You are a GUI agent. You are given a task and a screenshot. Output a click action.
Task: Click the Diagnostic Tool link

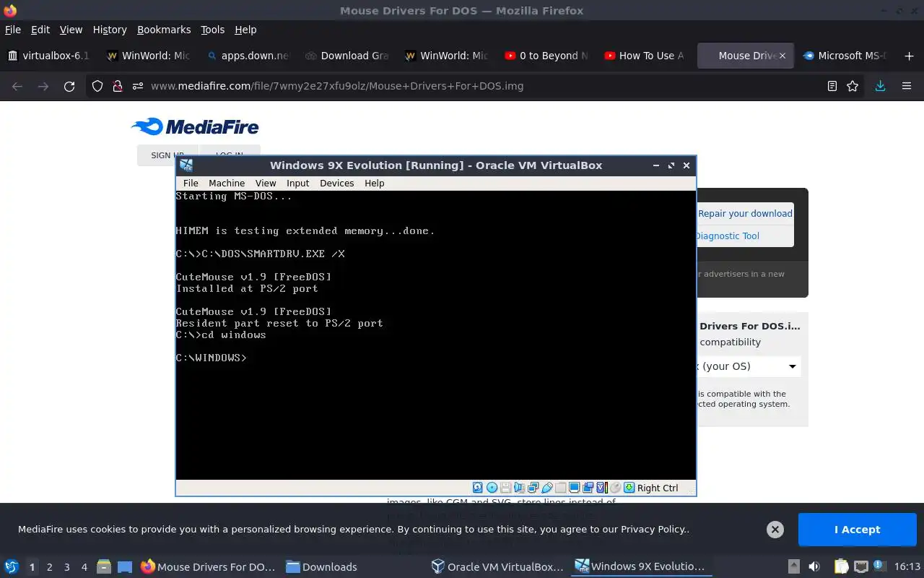point(728,236)
